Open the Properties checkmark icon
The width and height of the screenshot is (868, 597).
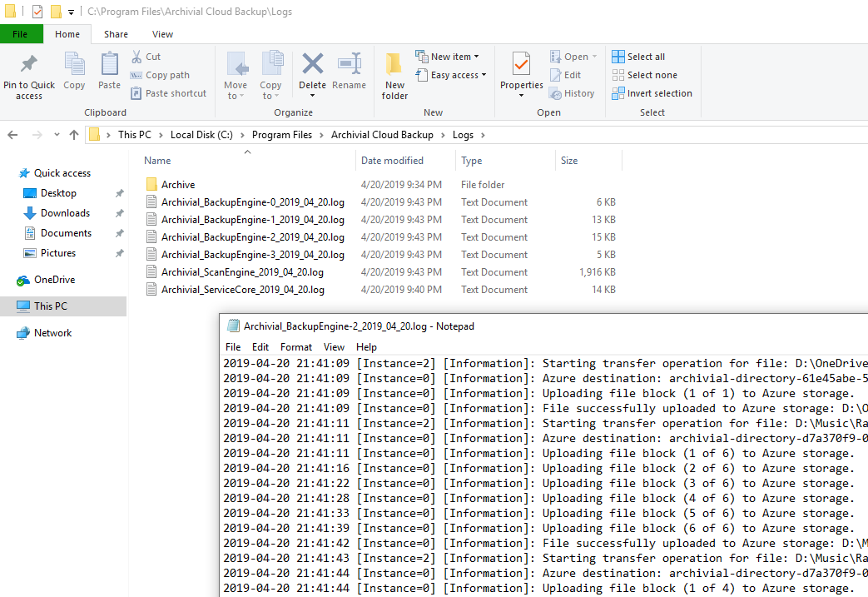521,63
